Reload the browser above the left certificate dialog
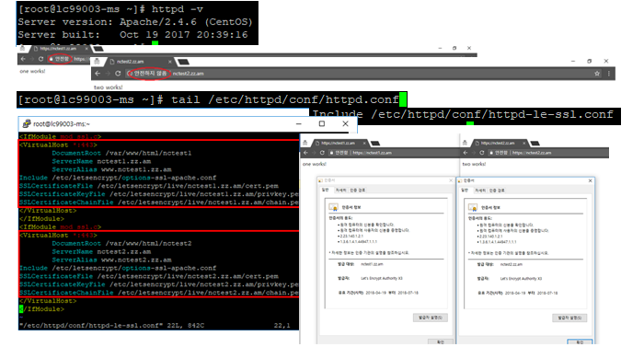Viewport: 644px width, 347px height. [x=322, y=153]
